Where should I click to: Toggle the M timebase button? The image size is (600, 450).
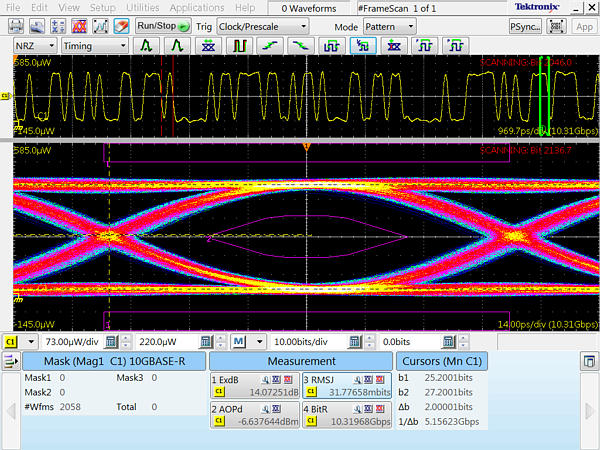(x=239, y=342)
